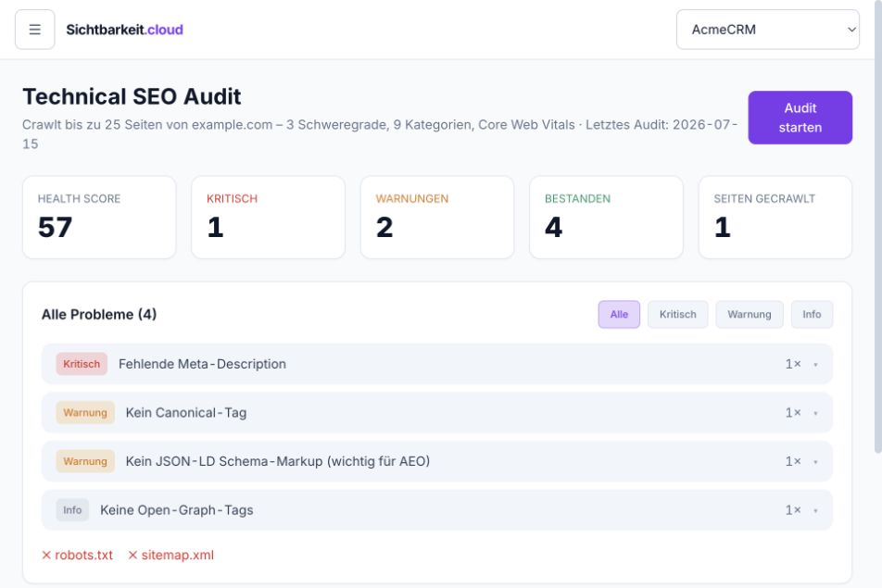882x588 pixels.
Task: Click the Technical SEO Audit heading
Action: (132, 96)
